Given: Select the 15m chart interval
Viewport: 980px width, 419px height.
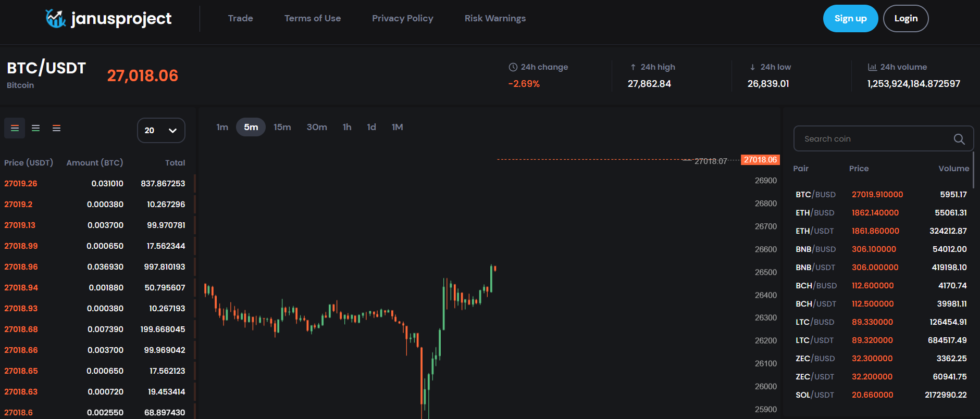Looking at the screenshot, I should point(282,127).
